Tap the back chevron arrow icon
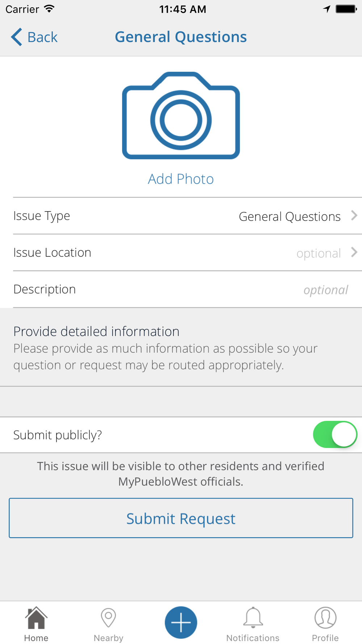Viewport: 362px width, 644px height. 17,37
